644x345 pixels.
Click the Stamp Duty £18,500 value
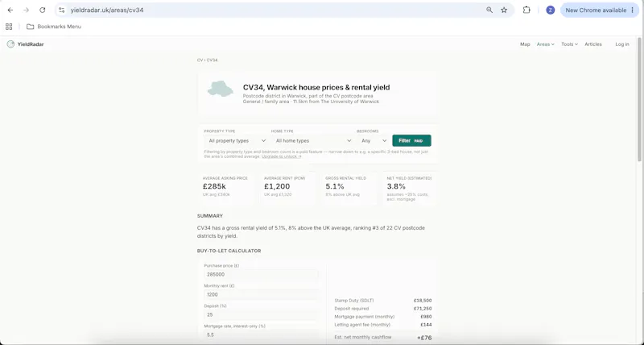coord(423,301)
